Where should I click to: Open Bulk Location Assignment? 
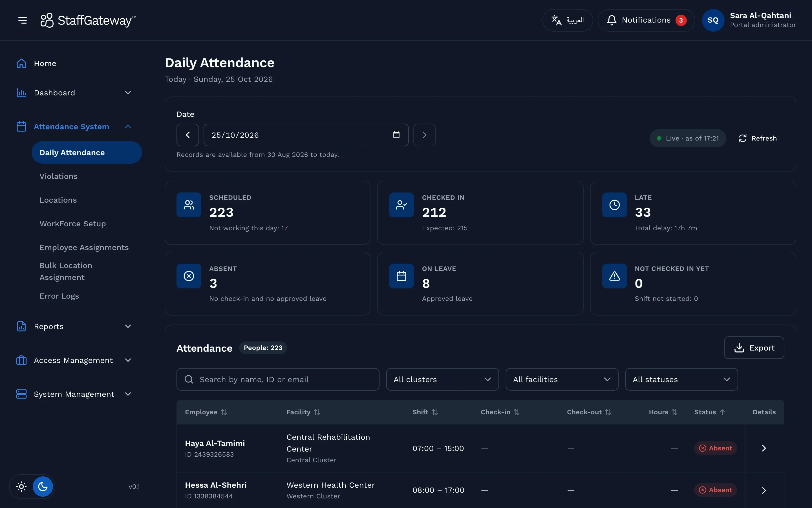[66, 271]
